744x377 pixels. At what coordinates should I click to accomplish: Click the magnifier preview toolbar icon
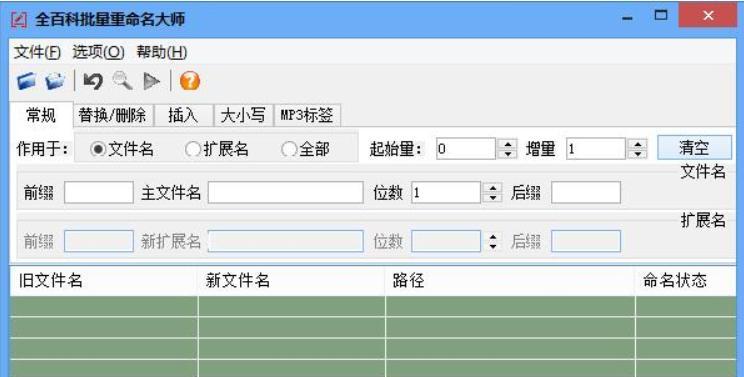tap(122, 82)
